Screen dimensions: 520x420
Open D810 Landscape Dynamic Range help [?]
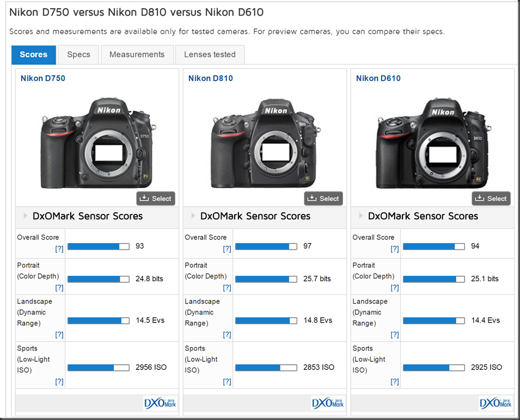coord(227,335)
